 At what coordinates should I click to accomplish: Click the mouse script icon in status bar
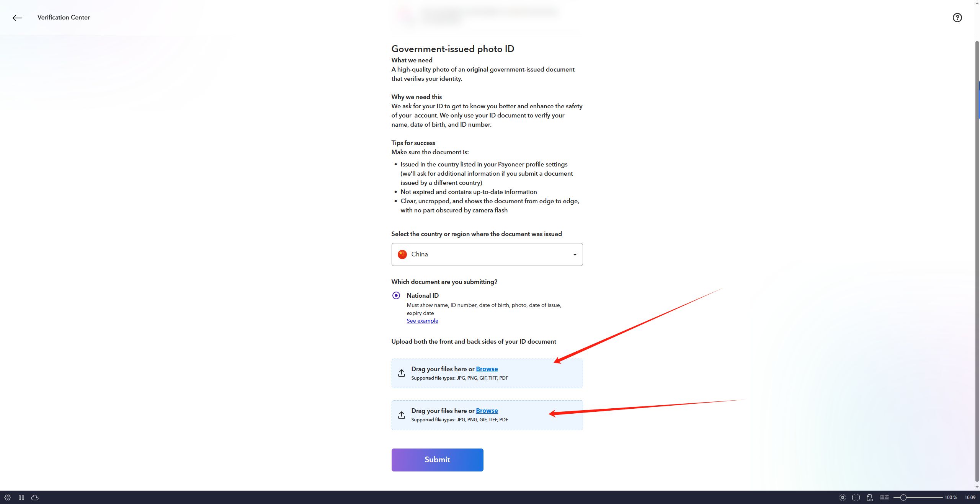pyautogui.click(x=870, y=497)
